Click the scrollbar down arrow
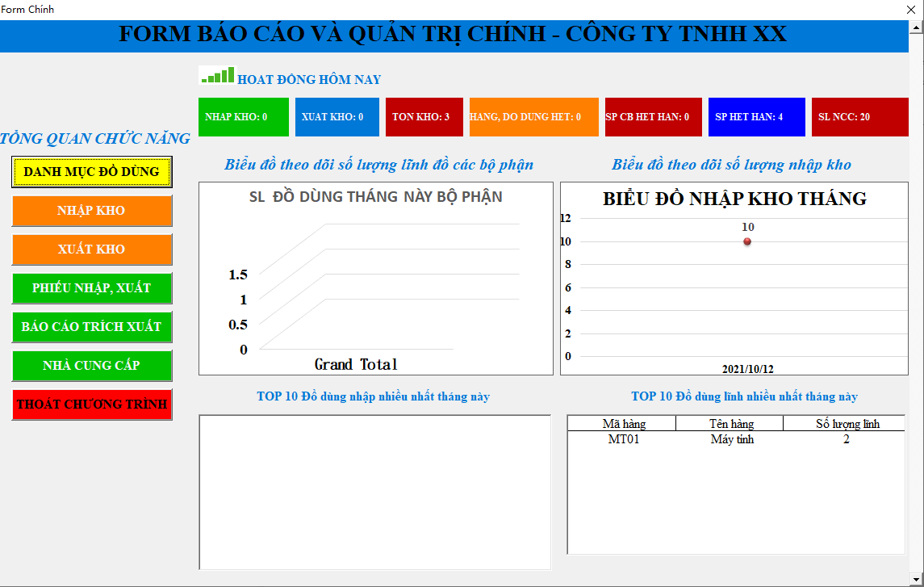924x587 pixels. click(x=917, y=578)
